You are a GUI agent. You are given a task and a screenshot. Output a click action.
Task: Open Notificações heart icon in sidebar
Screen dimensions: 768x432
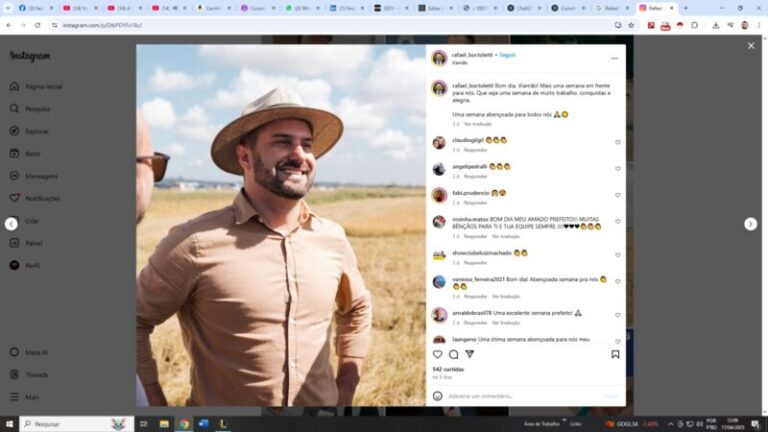pos(14,198)
